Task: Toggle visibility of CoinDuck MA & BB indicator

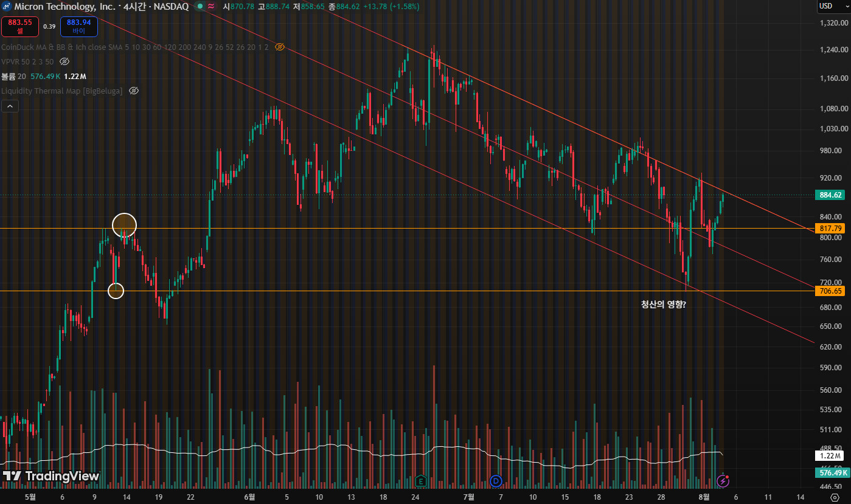Action: (280, 47)
